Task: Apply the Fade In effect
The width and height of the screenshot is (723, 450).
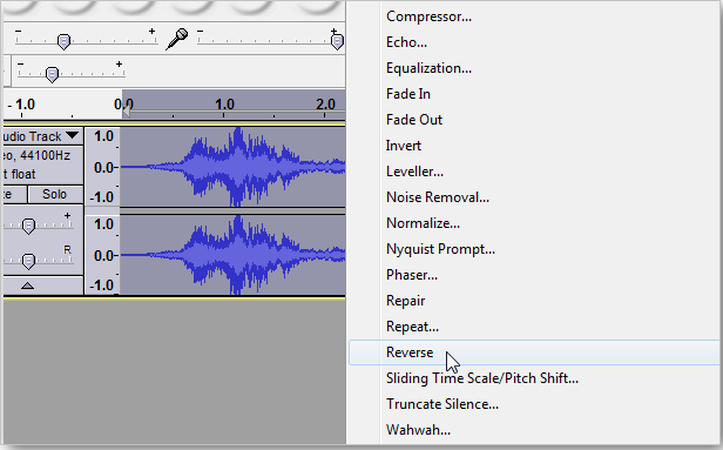Action: (408, 94)
